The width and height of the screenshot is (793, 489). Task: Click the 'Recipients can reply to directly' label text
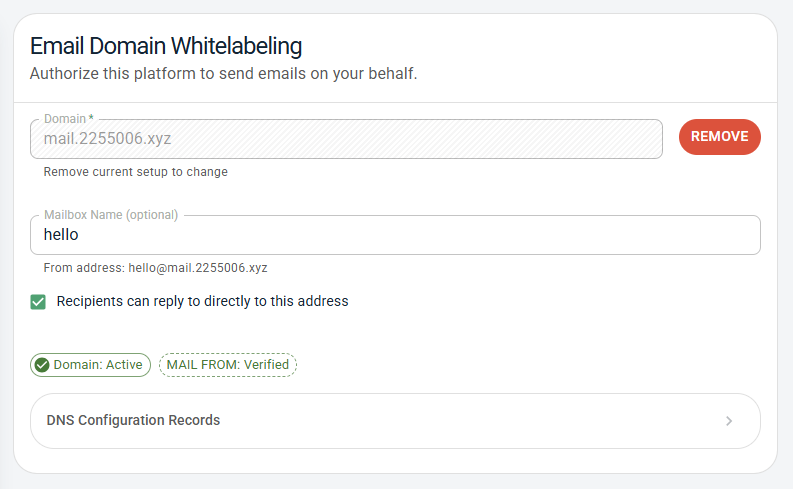click(202, 301)
